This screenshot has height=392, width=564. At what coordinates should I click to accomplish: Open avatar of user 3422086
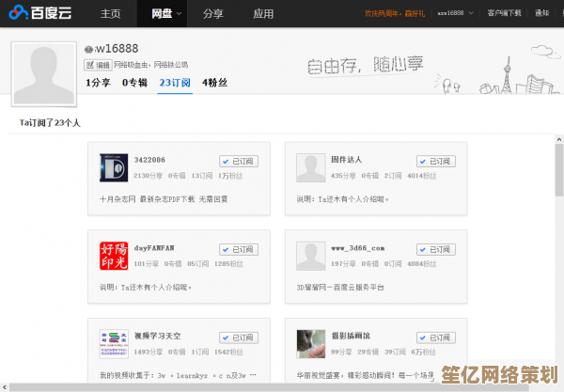(114, 167)
